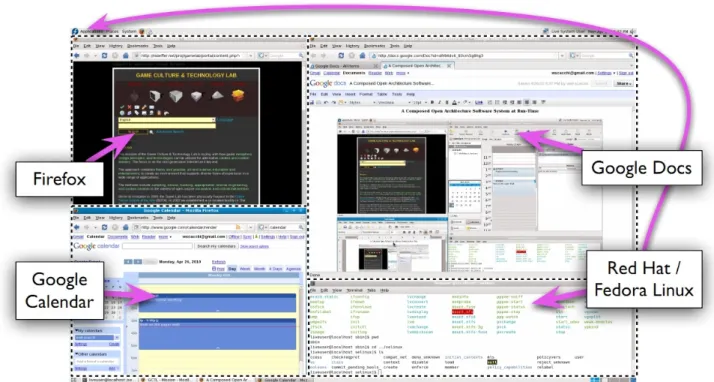Click the gray pyramid icon
The height and width of the screenshot is (382, 714).
[218, 95]
